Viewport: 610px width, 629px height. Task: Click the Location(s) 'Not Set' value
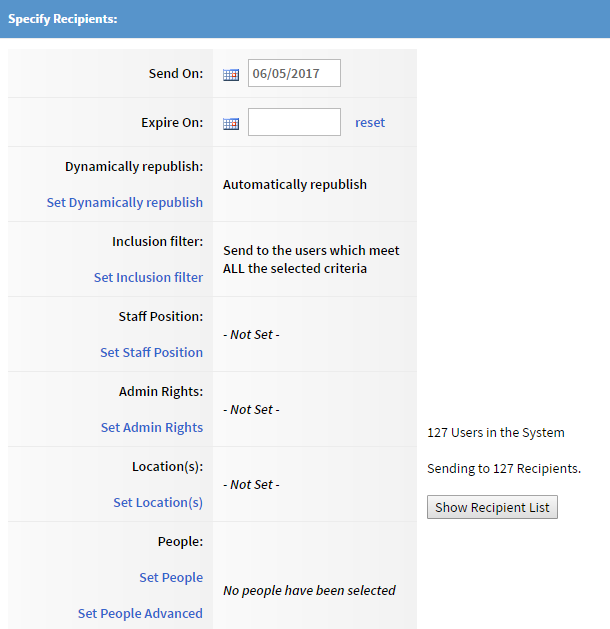click(251, 484)
